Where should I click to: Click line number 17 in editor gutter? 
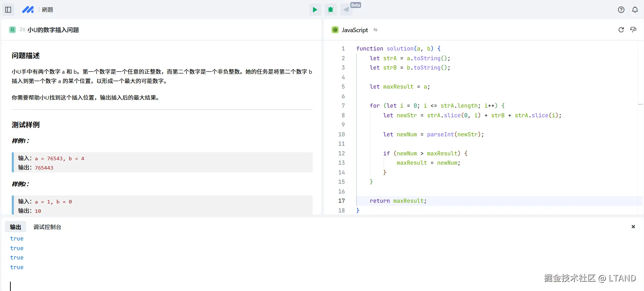[341, 201]
